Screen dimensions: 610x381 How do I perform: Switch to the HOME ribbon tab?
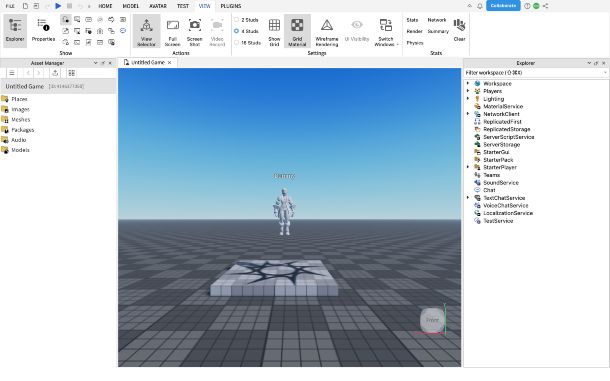105,6
